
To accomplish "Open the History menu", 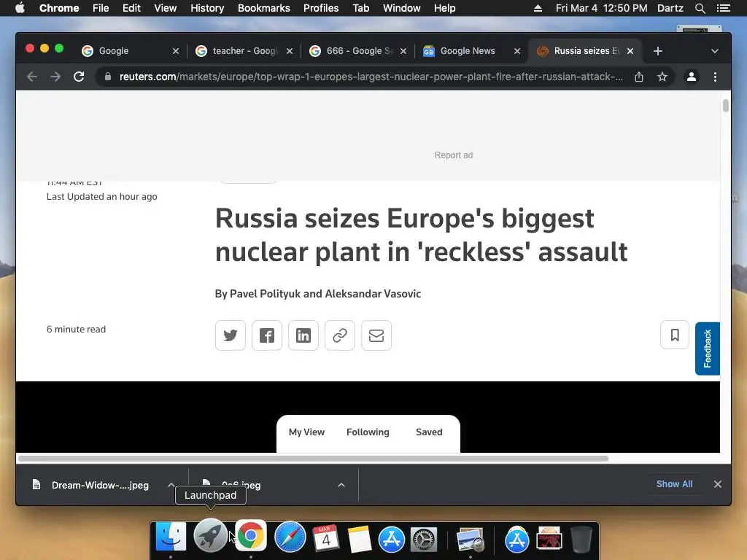I will [207, 8].
